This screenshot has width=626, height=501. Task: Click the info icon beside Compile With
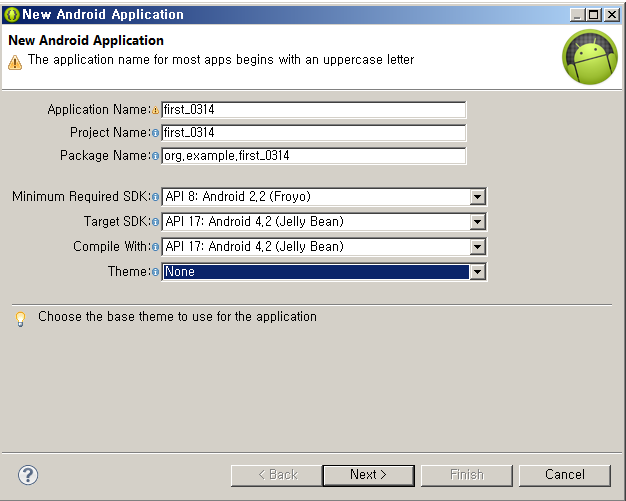coord(155,247)
